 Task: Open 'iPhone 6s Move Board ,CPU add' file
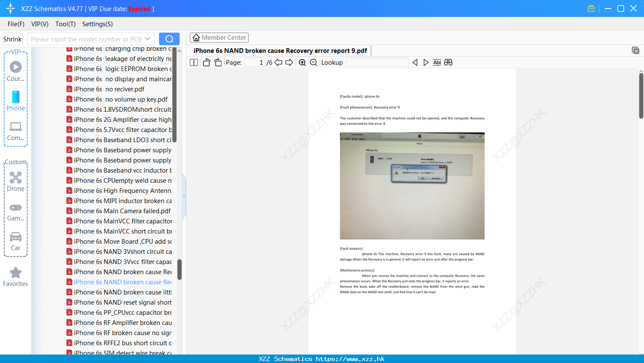click(x=119, y=242)
